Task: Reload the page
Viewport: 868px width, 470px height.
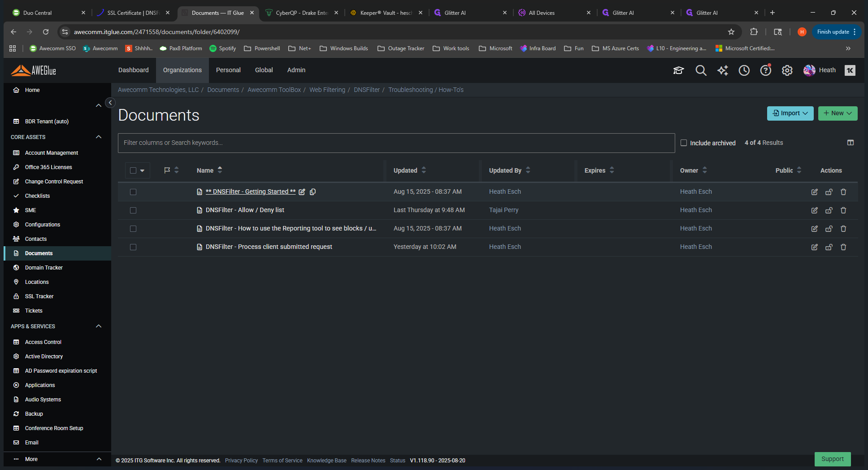Action: [x=46, y=32]
